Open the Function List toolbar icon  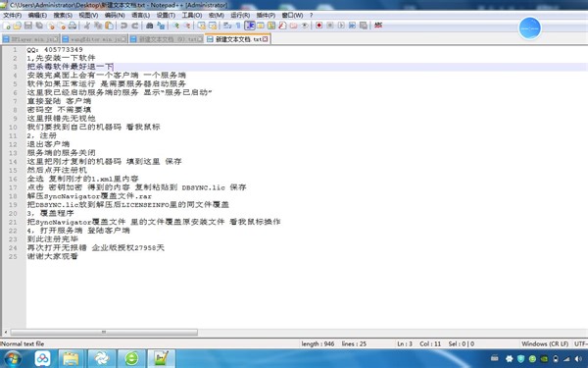coord(283,26)
